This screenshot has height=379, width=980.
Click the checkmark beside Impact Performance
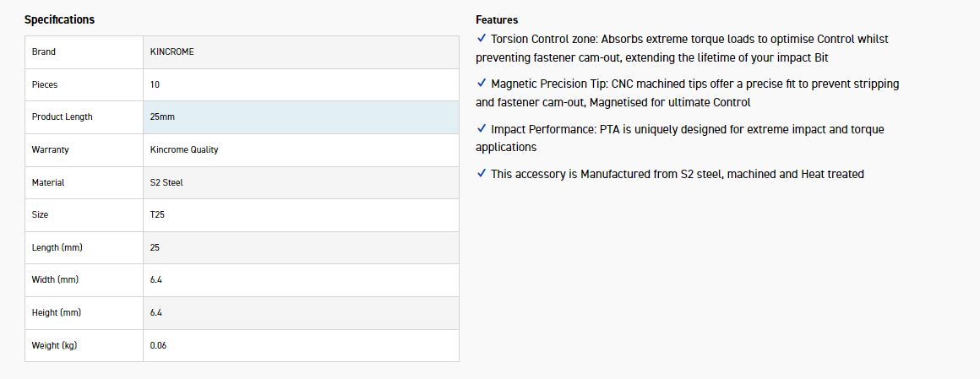tap(482, 129)
